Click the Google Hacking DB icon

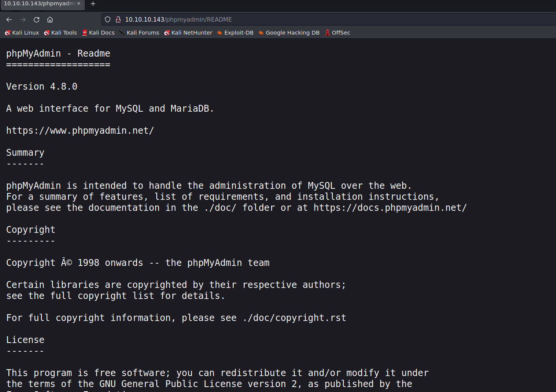point(261,33)
